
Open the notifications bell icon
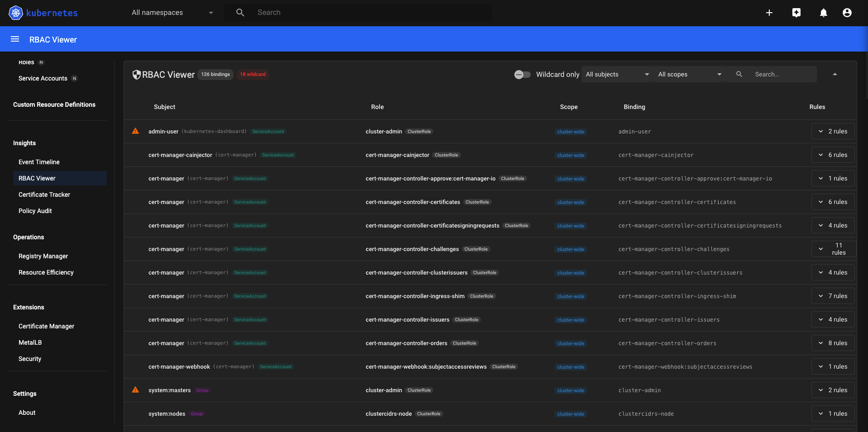point(824,13)
